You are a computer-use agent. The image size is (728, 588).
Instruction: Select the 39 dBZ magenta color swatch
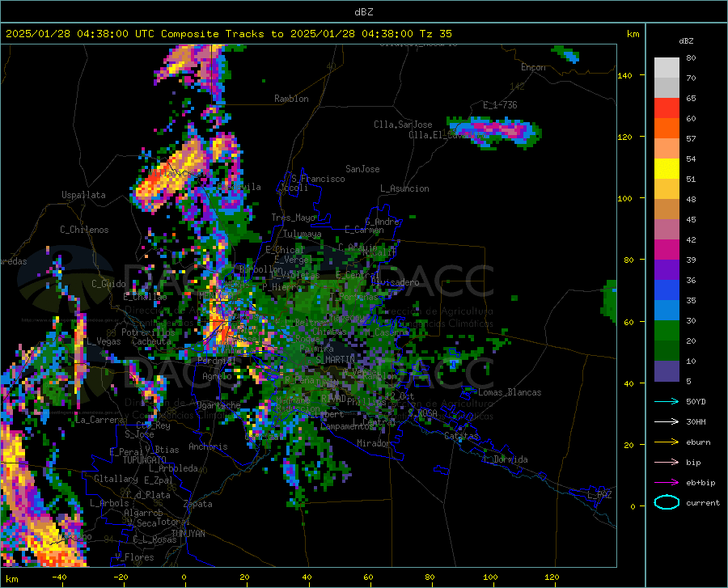pyautogui.click(x=667, y=250)
